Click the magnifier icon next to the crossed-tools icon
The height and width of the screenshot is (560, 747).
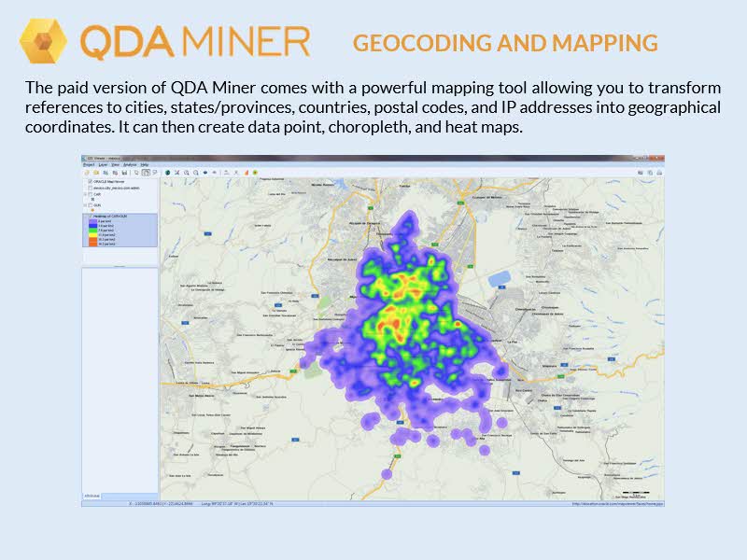click(x=187, y=173)
